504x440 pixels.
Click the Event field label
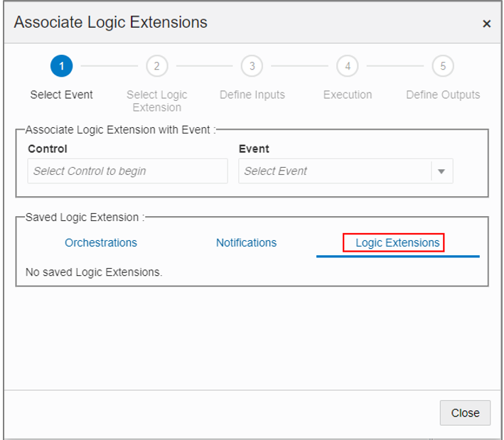[254, 149]
